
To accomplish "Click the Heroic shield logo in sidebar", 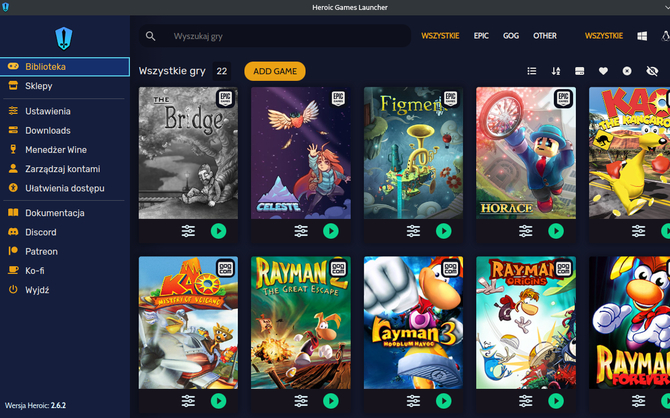I will click(64, 38).
